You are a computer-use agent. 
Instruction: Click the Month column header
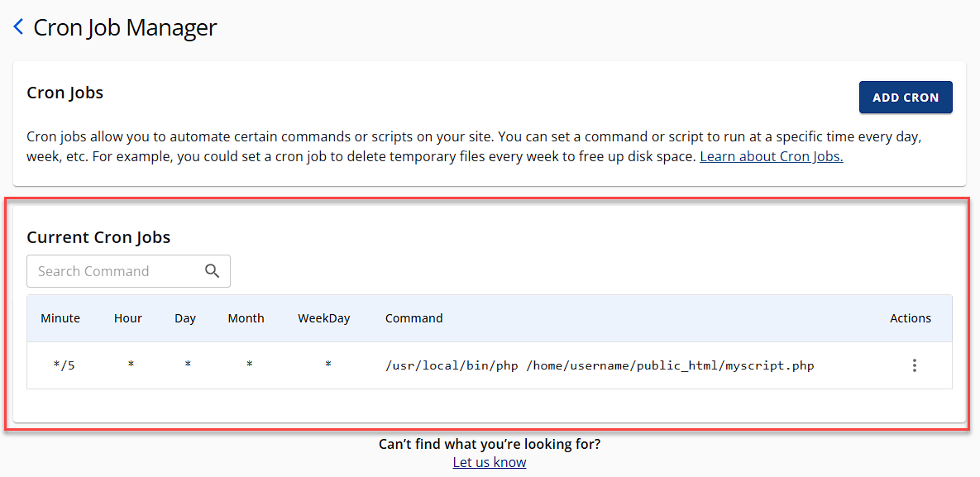coord(246,318)
